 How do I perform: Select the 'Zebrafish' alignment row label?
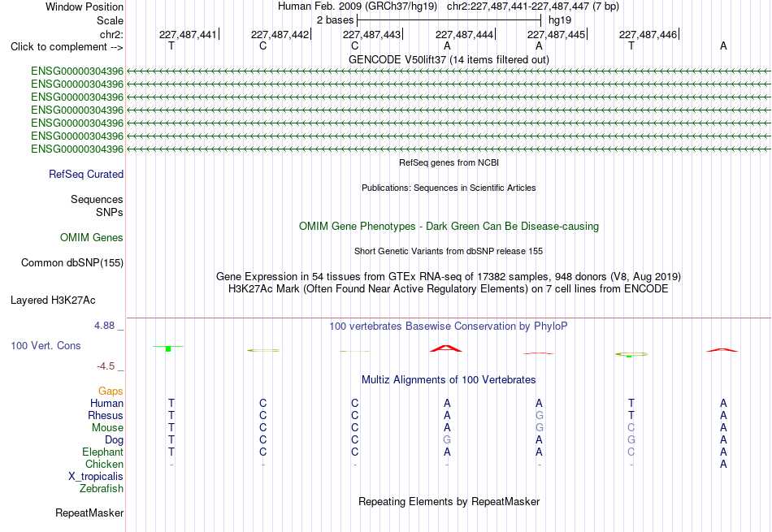102,489
